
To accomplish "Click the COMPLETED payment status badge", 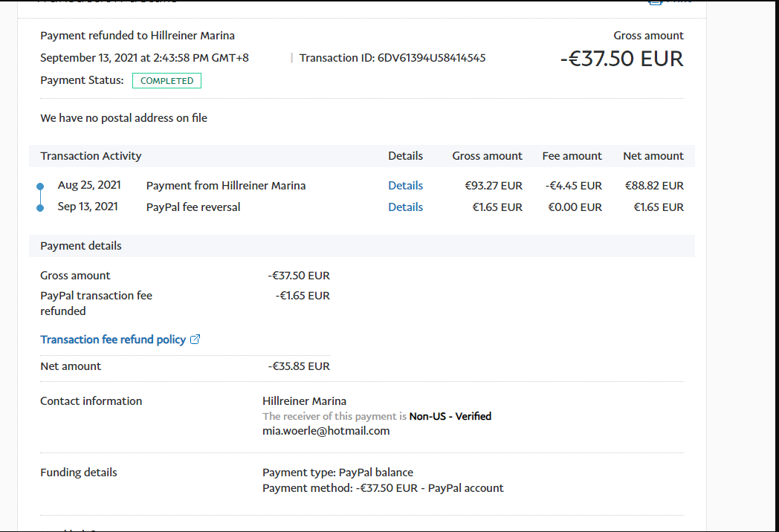I will (167, 80).
